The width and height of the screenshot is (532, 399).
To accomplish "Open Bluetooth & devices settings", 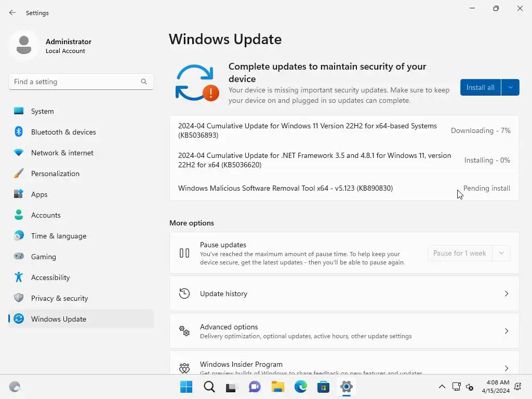I will [x=81, y=132].
